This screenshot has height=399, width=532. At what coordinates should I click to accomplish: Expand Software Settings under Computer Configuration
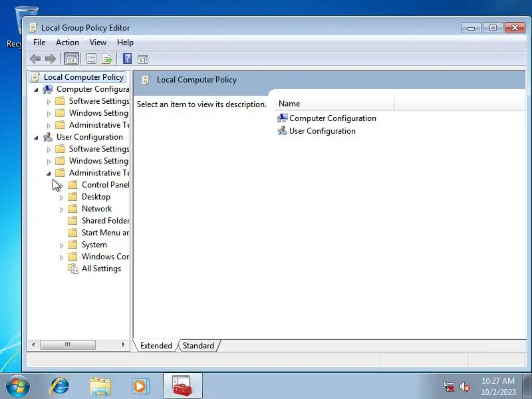click(x=49, y=102)
